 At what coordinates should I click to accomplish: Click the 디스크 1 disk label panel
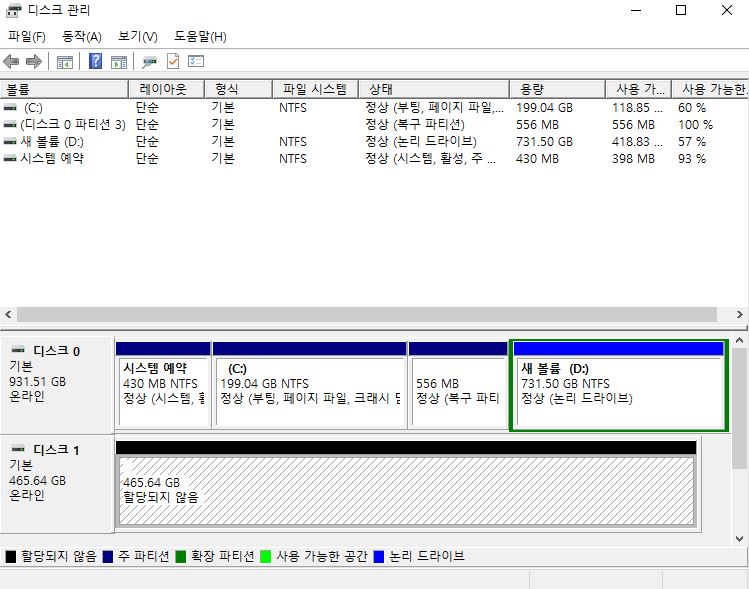[x=57, y=484]
